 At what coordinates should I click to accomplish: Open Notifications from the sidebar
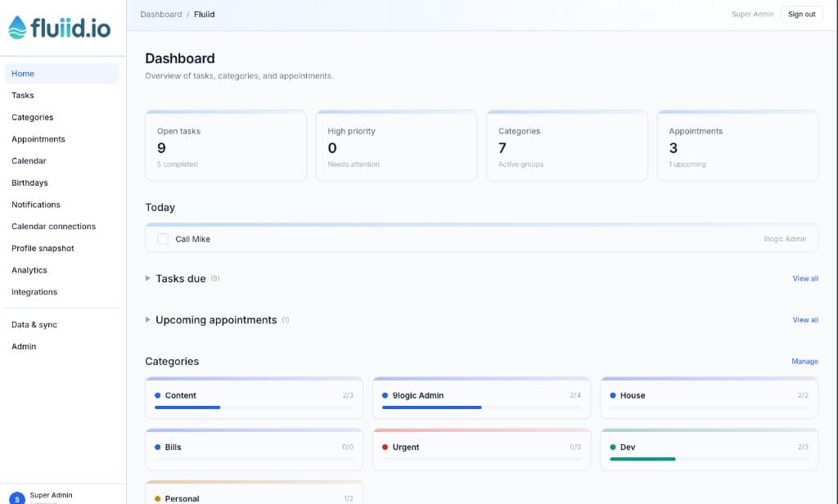tap(35, 205)
